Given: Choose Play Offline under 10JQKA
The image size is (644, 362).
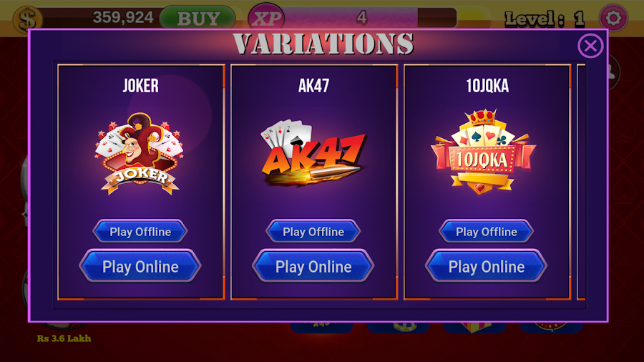Looking at the screenshot, I should (487, 232).
